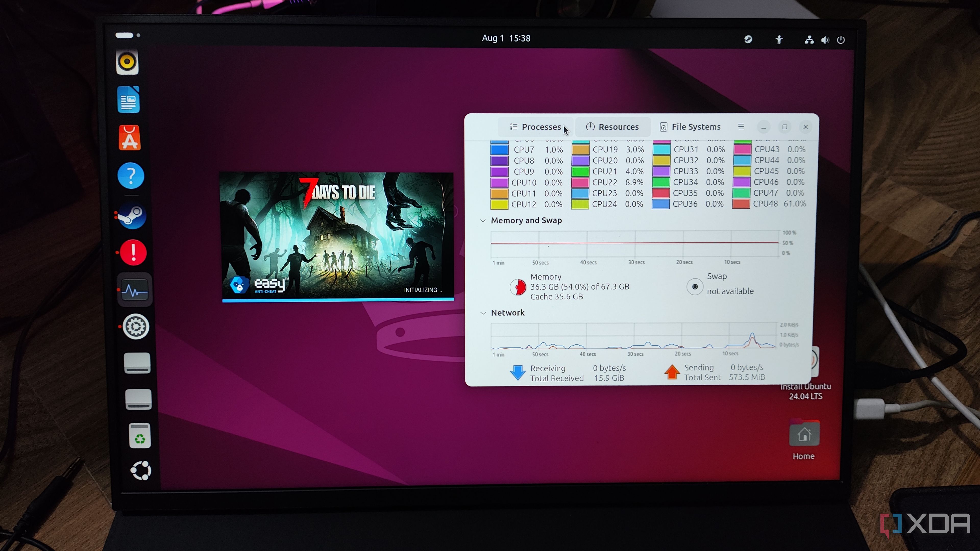
Task: Click the red exclamation mark dock icon
Action: click(133, 253)
